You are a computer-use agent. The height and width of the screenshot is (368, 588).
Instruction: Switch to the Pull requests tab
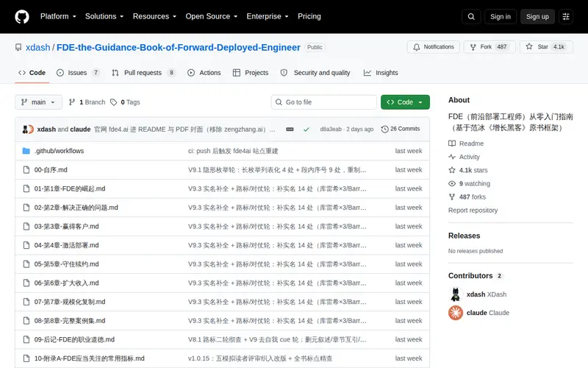(143, 73)
